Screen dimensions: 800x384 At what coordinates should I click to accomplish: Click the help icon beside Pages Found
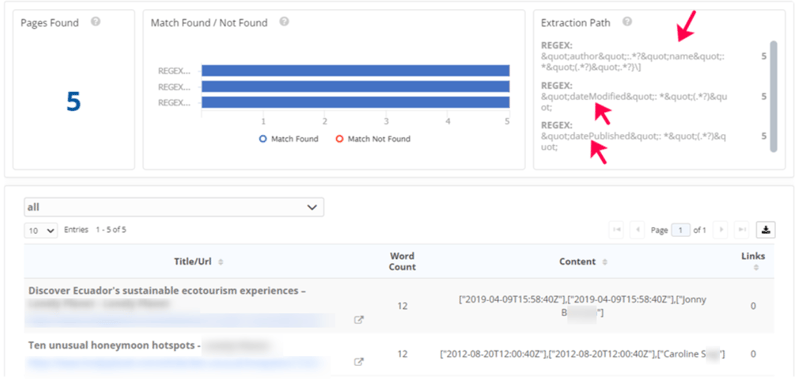point(95,22)
